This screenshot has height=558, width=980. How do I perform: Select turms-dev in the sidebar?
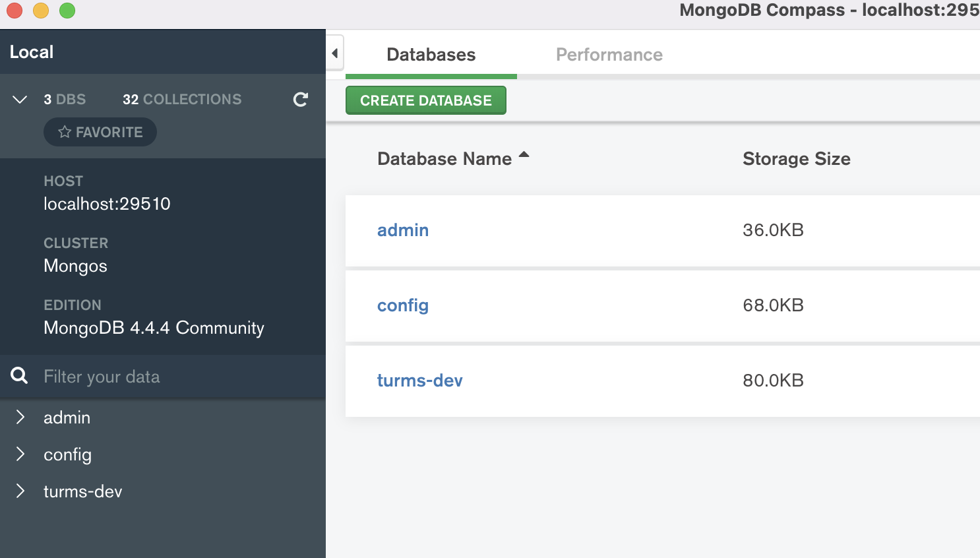[83, 491]
